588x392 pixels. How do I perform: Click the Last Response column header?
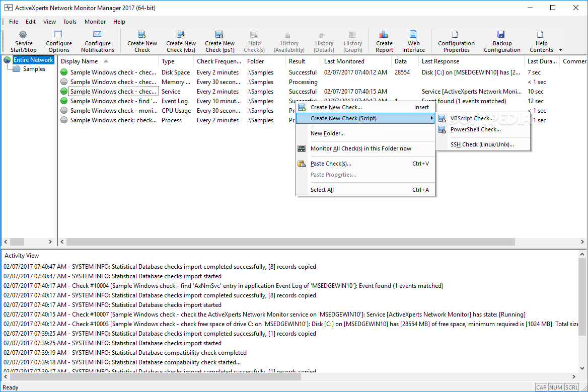pos(471,61)
